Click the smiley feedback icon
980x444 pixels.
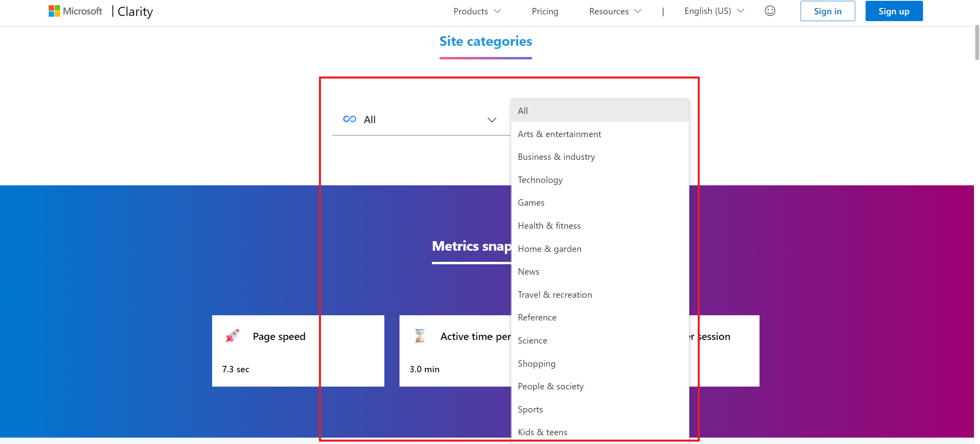(x=770, y=11)
